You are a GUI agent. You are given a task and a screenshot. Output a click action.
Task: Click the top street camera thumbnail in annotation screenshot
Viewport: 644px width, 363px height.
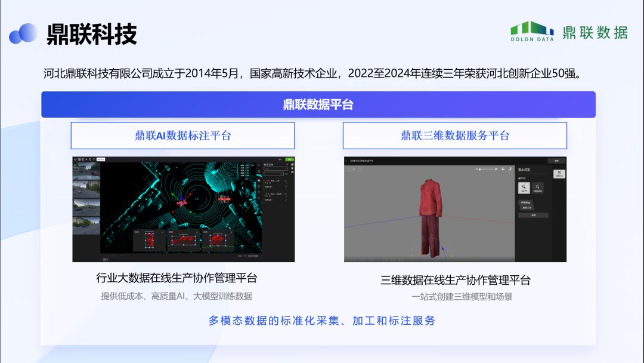pos(86,170)
